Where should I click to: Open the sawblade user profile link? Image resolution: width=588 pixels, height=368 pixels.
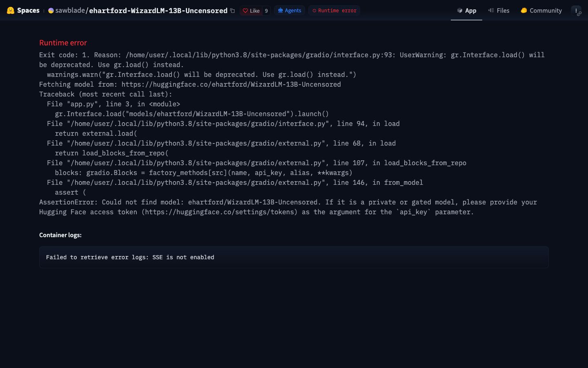click(70, 11)
